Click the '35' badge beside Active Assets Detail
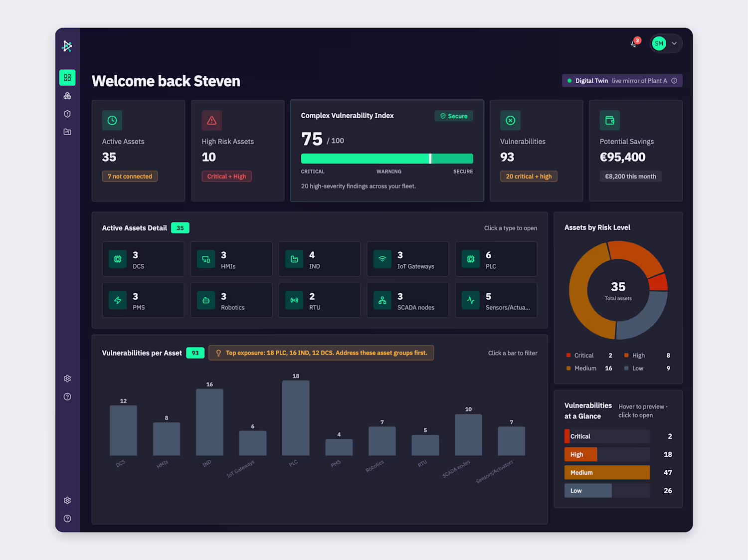Image resolution: width=748 pixels, height=560 pixels. click(x=180, y=228)
